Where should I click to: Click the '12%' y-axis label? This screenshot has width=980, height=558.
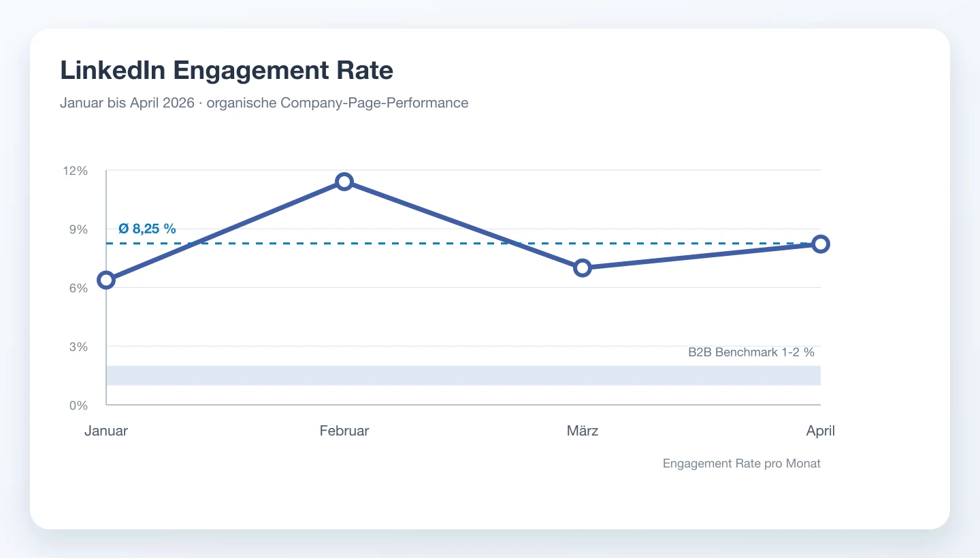[76, 171]
